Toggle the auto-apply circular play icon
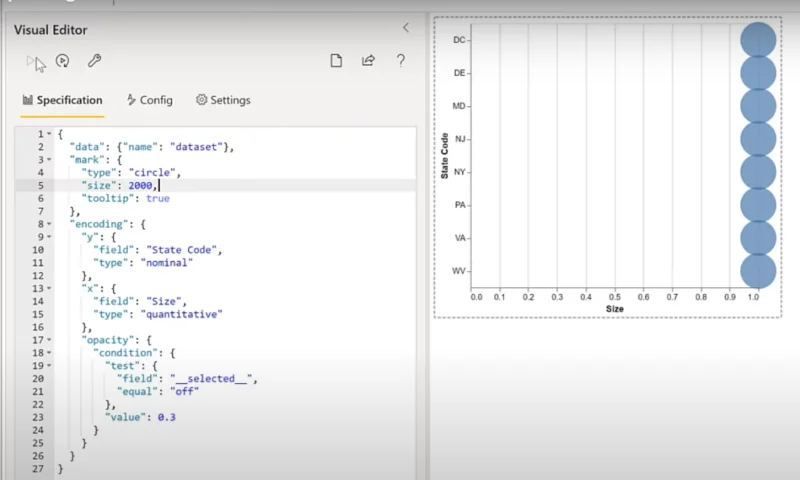 [62, 61]
